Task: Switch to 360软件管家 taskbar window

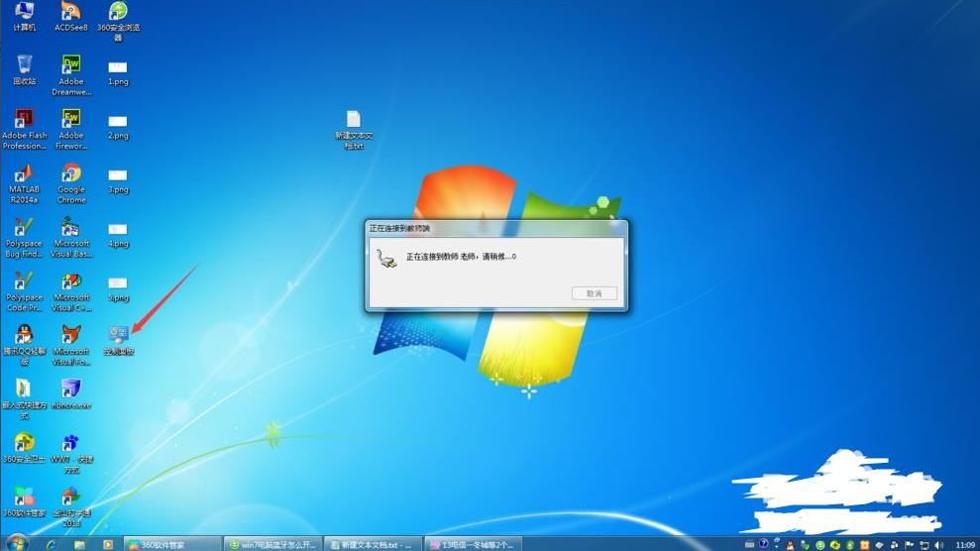Action: coord(172,544)
